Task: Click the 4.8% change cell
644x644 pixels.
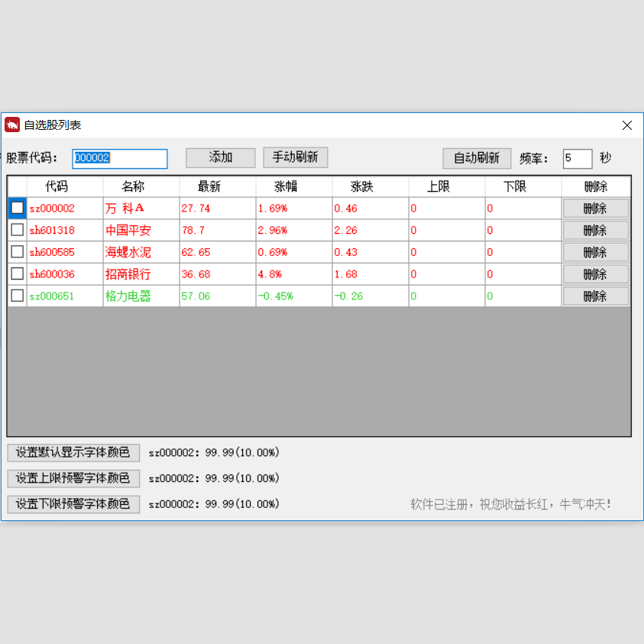Action: [294, 274]
